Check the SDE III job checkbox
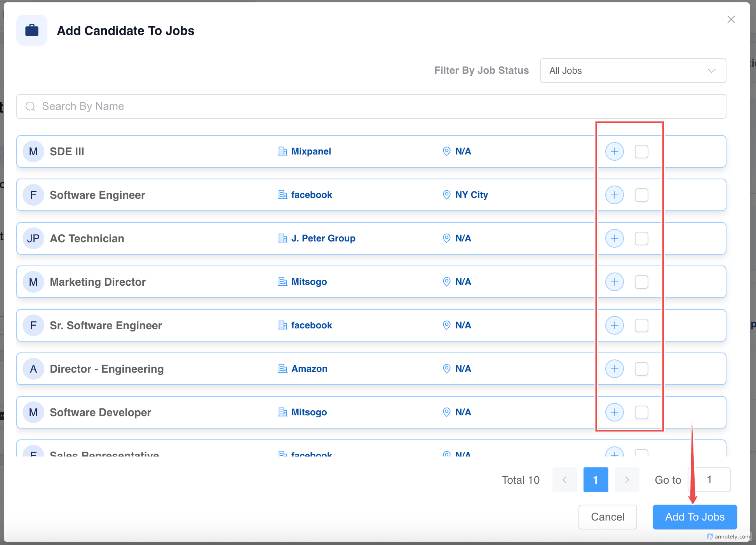 [641, 151]
